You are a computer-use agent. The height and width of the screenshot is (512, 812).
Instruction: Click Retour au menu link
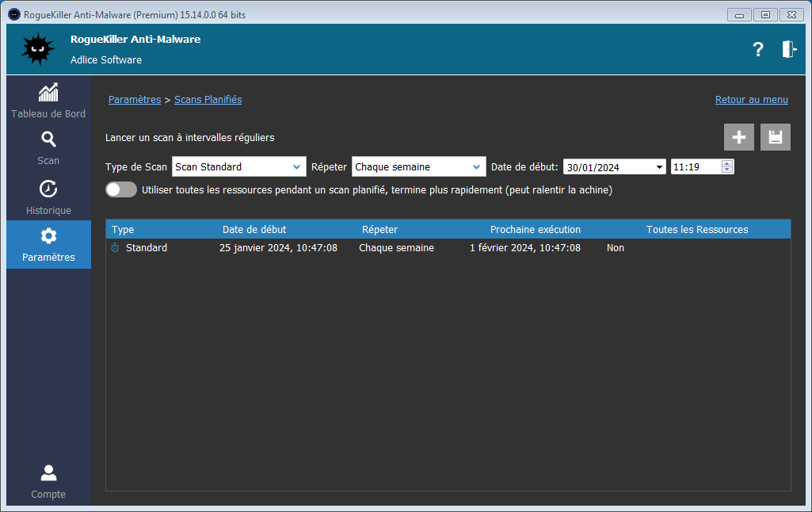point(751,100)
